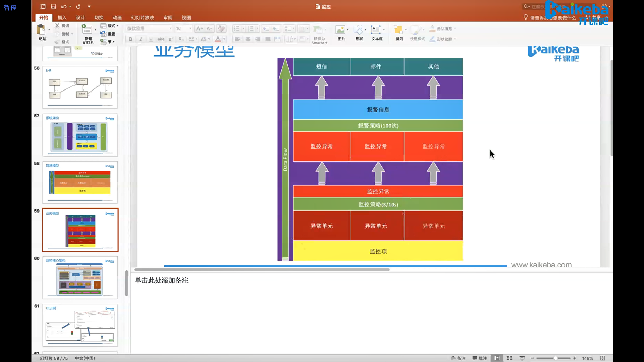The image size is (644, 362).
Task: Click the Paste clipboard icon
Action: (41, 30)
